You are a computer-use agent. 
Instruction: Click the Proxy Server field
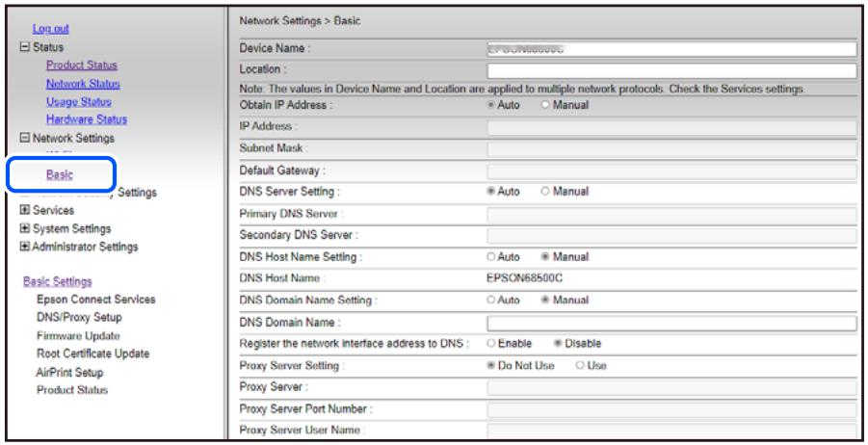pos(671,387)
